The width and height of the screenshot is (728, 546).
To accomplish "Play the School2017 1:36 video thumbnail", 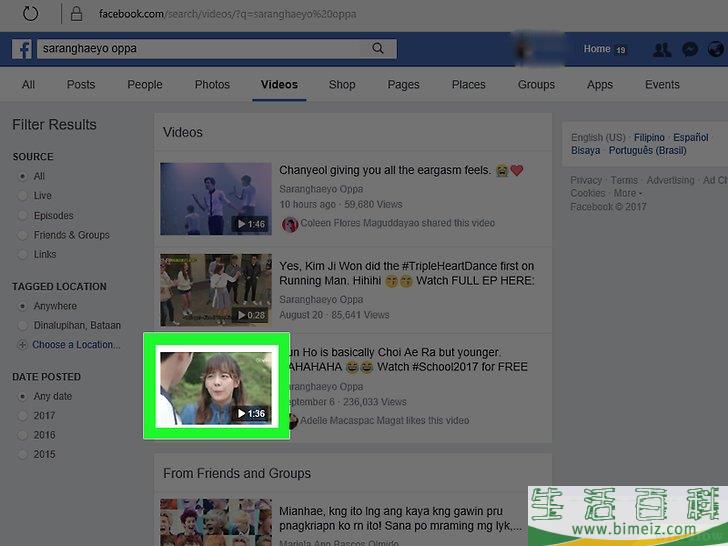I will pyautogui.click(x=216, y=388).
